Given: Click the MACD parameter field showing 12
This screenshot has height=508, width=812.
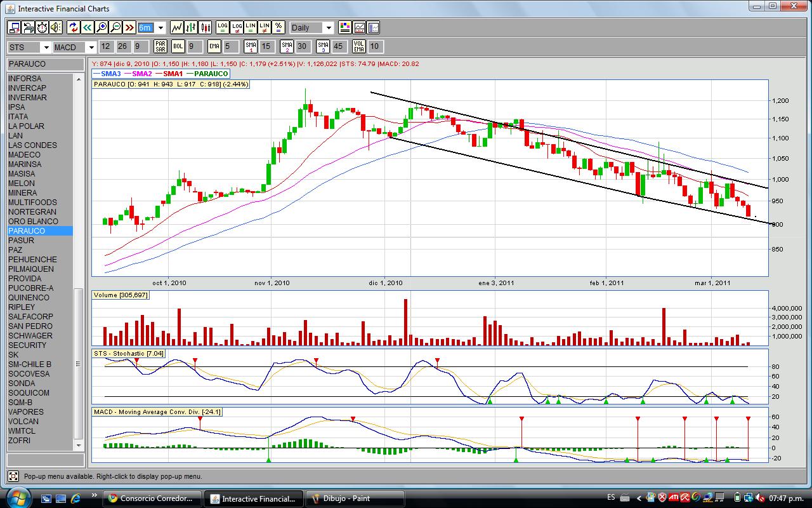Looking at the screenshot, I should [106, 46].
